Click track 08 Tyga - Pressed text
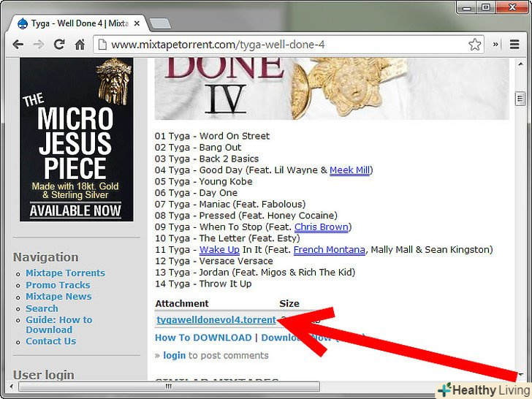Screen dimensions: 532x399 click(x=246, y=216)
